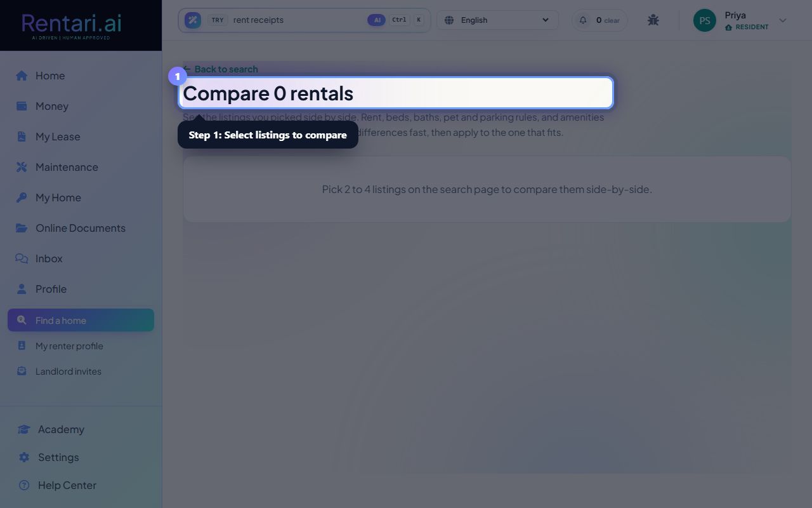
Task: Click the AI badge in search bar
Action: tap(376, 20)
